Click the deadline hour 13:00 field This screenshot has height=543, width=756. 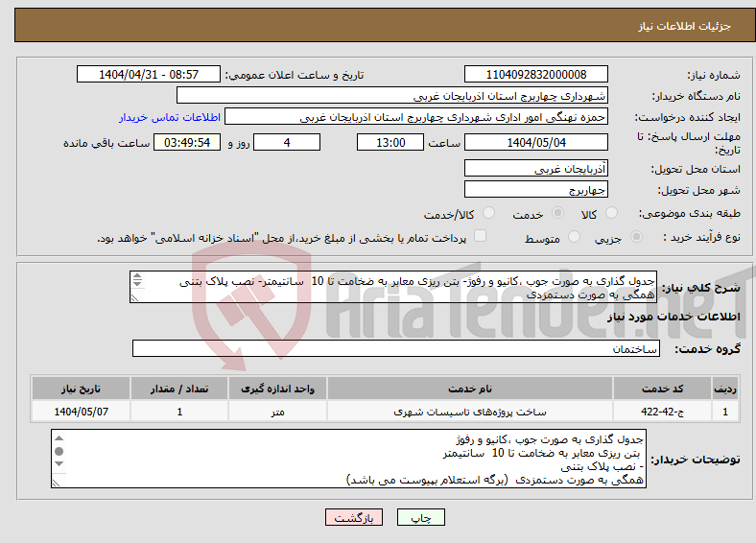tap(390, 142)
